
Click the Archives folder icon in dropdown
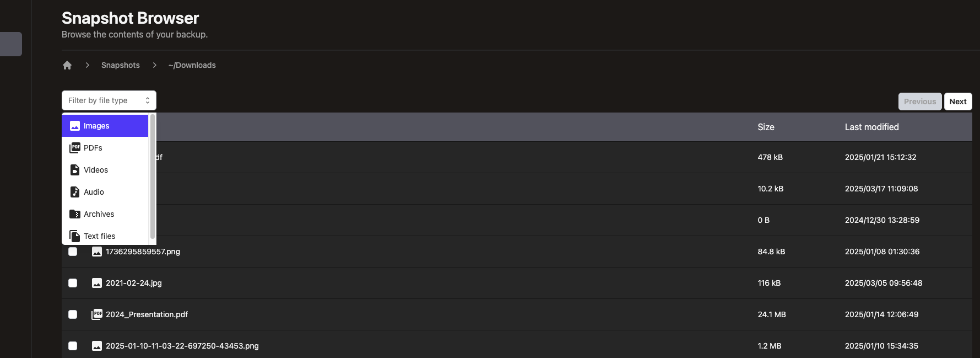click(x=75, y=214)
